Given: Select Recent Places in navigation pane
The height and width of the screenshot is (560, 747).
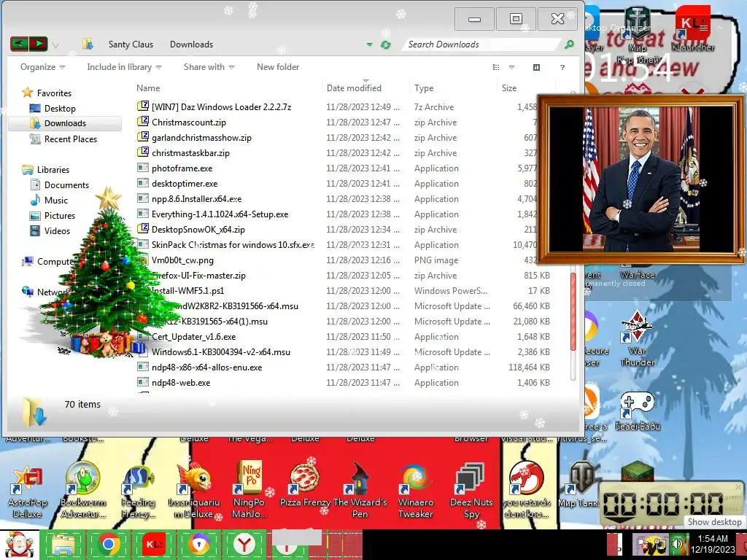Looking at the screenshot, I should [63, 139].
